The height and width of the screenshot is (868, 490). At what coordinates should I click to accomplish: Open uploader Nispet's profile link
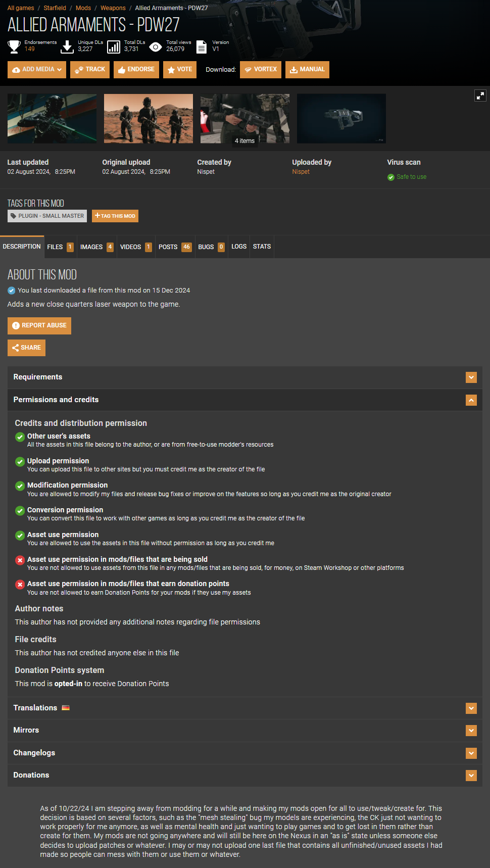301,172
